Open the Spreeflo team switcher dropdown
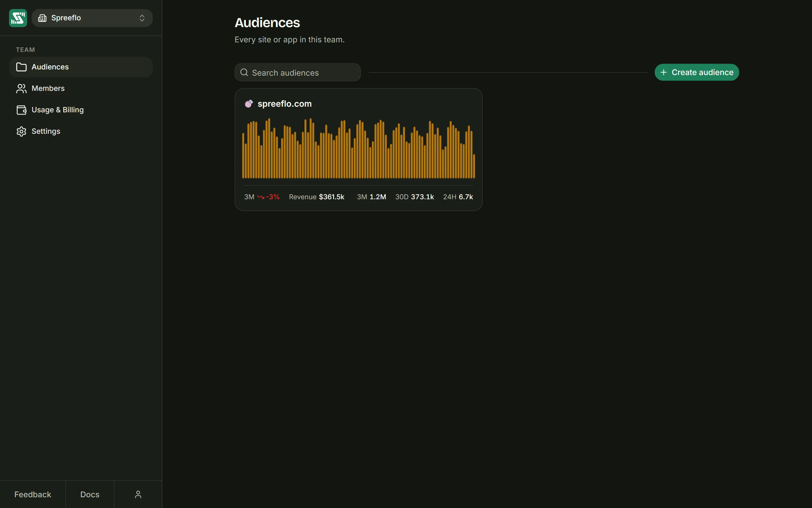 [92, 18]
